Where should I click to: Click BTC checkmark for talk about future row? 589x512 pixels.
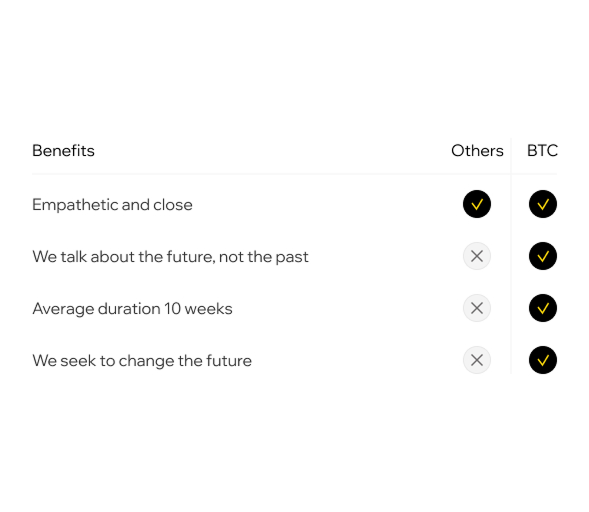543,256
